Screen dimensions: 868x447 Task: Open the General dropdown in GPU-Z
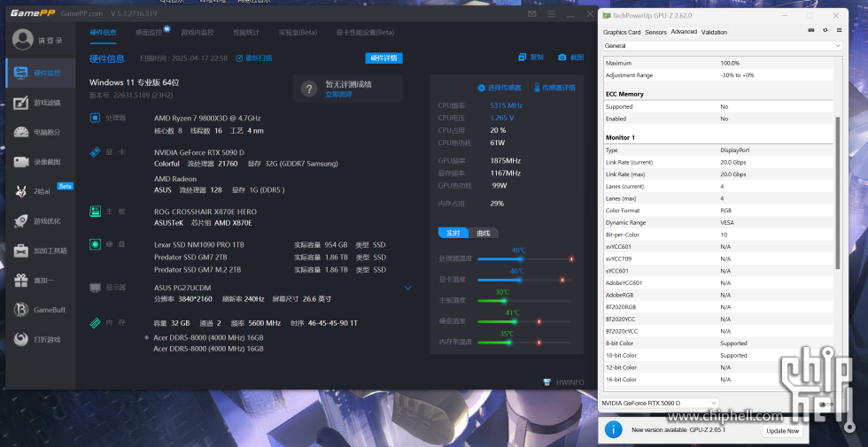[723, 45]
